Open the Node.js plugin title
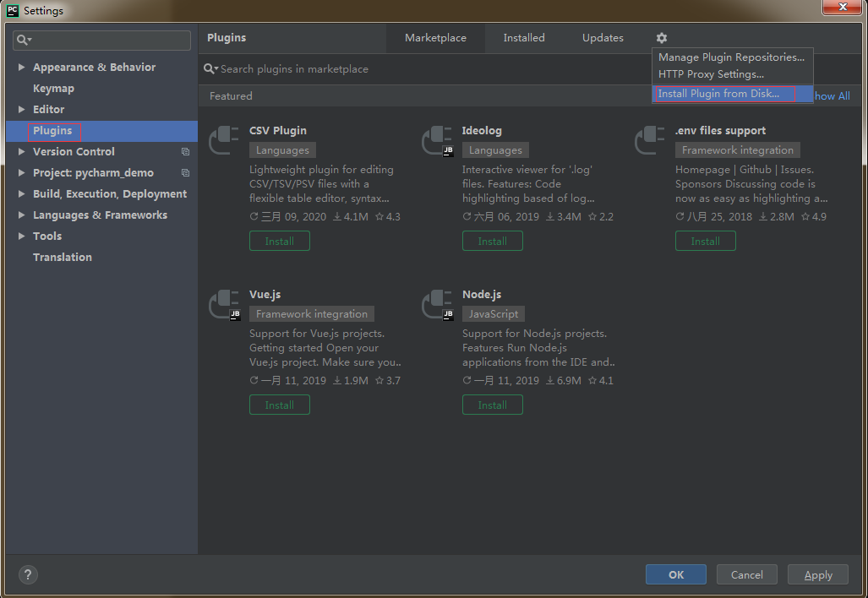The width and height of the screenshot is (868, 598). pos(482,294)
